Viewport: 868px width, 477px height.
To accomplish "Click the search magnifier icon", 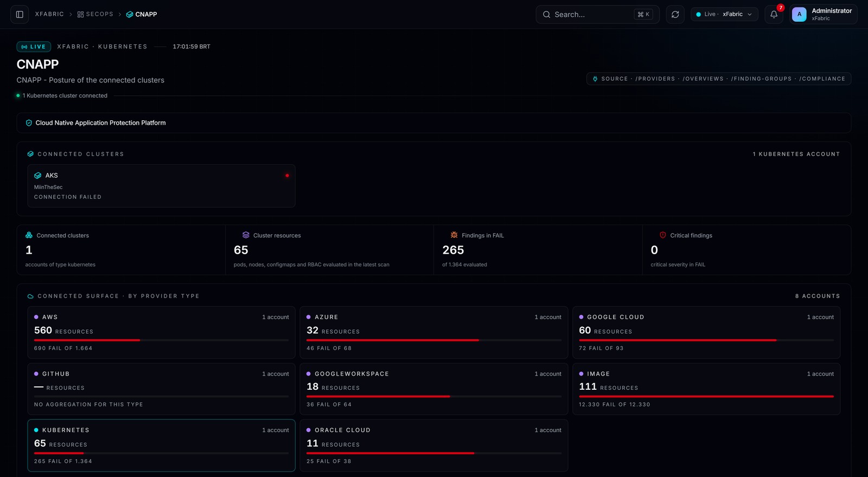I will click(x=546, y=15).
